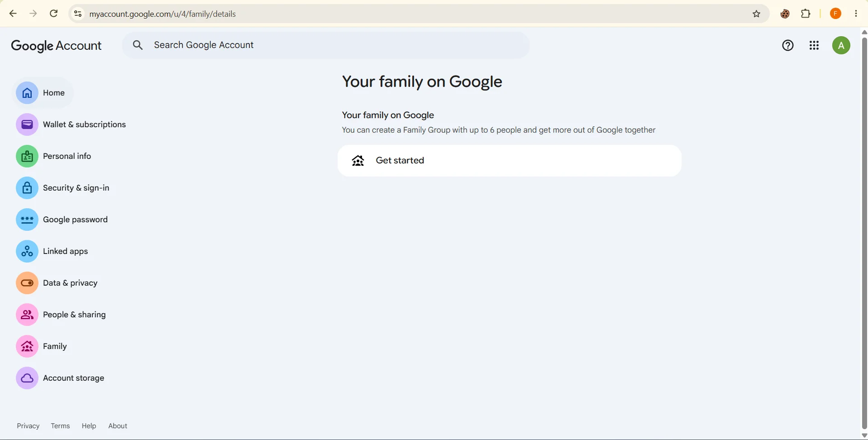Click the Help question mark icon

pos(788,46)
